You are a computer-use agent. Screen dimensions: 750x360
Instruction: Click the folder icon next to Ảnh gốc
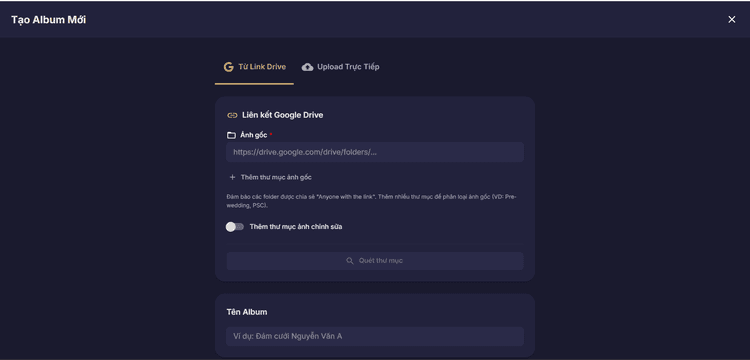(x=232, y=135)
